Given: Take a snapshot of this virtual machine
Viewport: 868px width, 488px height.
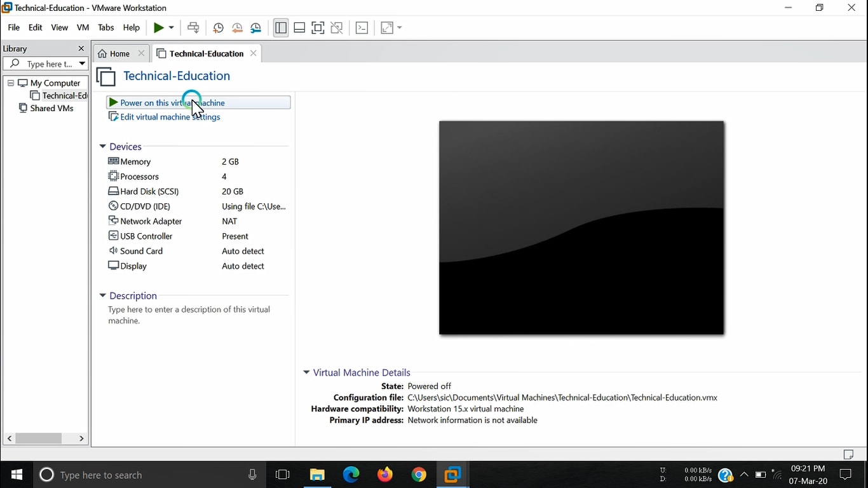Looking at the screenshot, I should coord(218,28).
